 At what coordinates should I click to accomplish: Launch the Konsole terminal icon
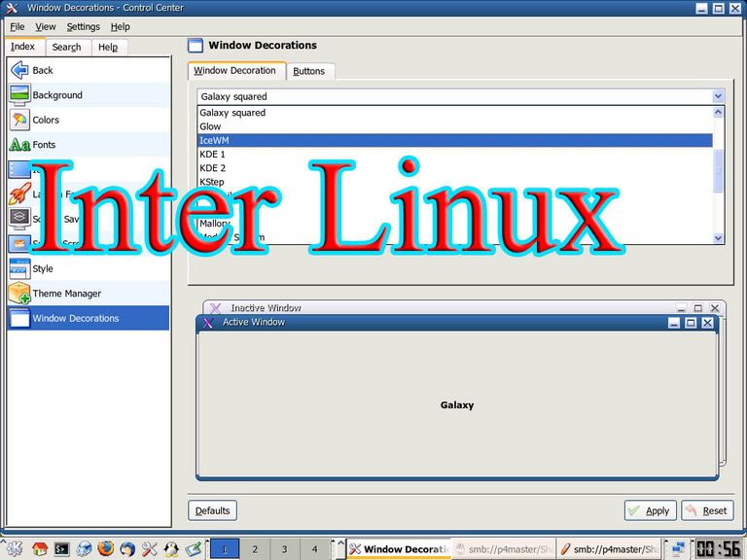tap(61, 549)
